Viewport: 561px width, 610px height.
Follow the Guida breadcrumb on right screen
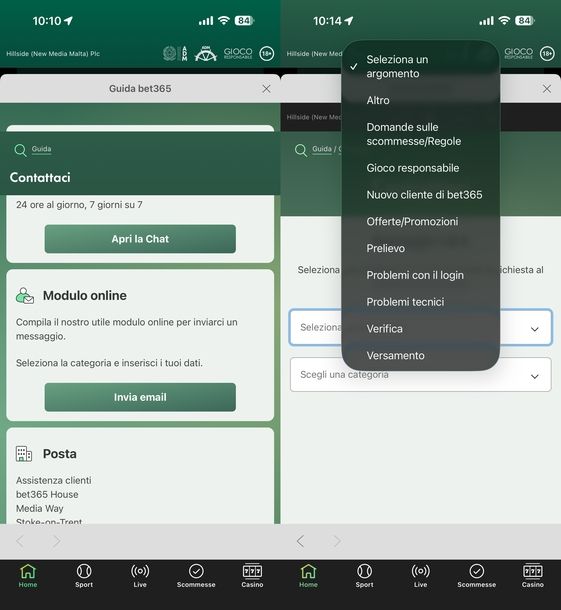click(322, 149)
